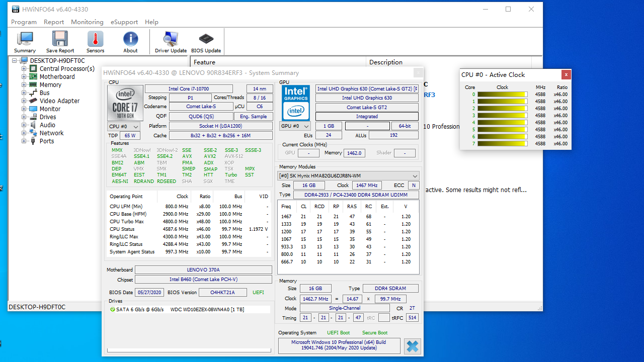Expand the Central Processor(s) tree node
The width and height of the screenshot is (644, 362).
pyautogui.click(x=24, y=69)
